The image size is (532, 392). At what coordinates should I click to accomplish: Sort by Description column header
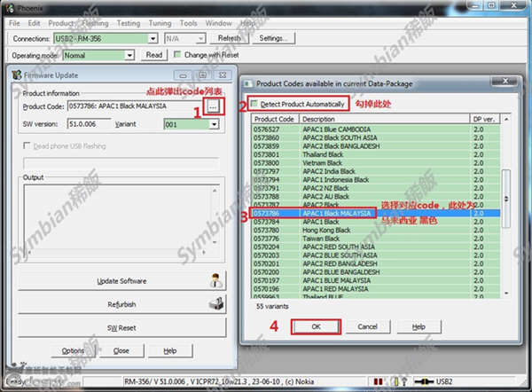tap(384, 119)
